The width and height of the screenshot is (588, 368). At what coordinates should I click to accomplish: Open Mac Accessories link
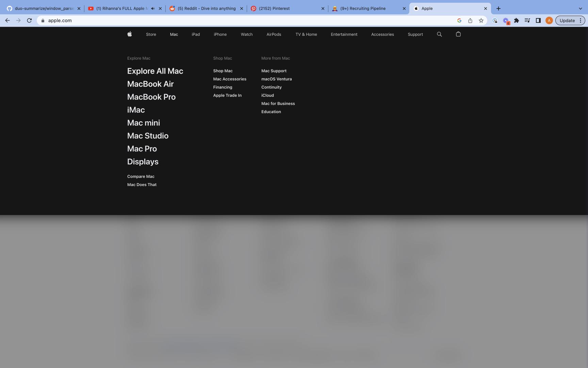pyautogui.click(x=230, y=79)
